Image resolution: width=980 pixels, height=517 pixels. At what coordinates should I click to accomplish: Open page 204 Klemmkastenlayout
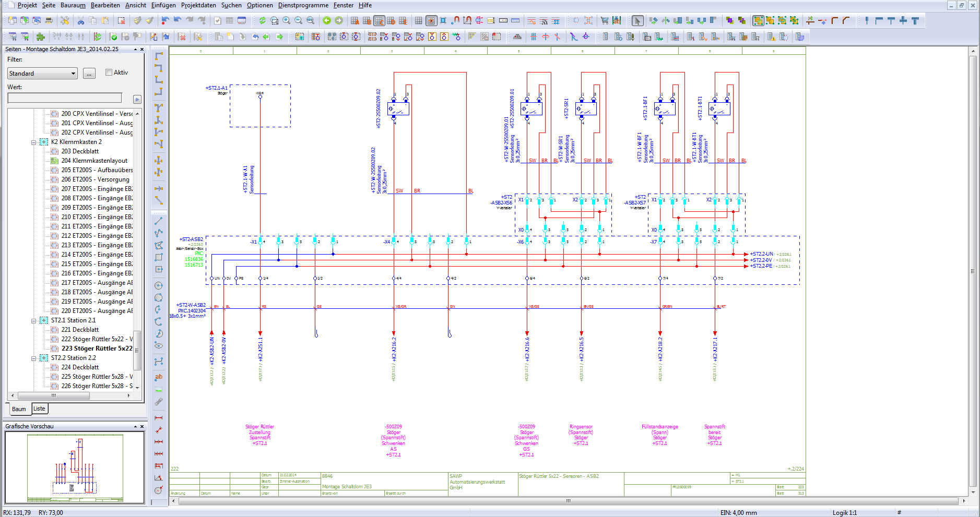pyautogui.click(x=94, y=161)
